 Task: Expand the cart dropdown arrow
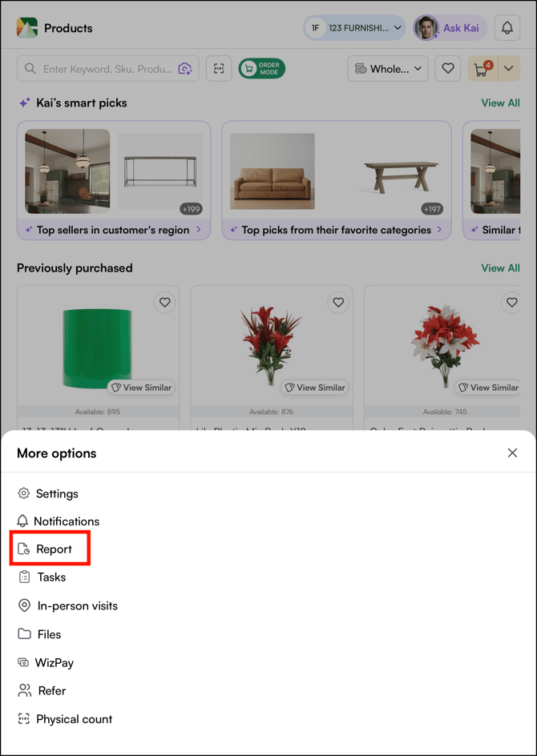click(509, 69)
